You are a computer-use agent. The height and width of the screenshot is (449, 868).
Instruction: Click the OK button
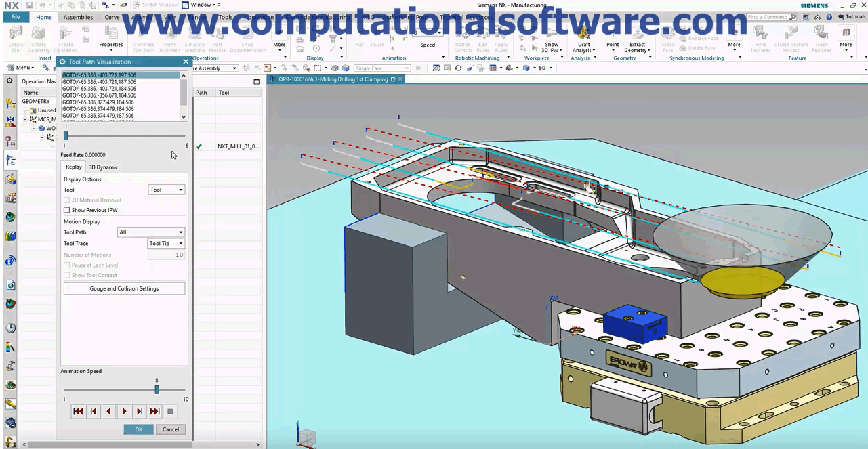coord(139,429)
